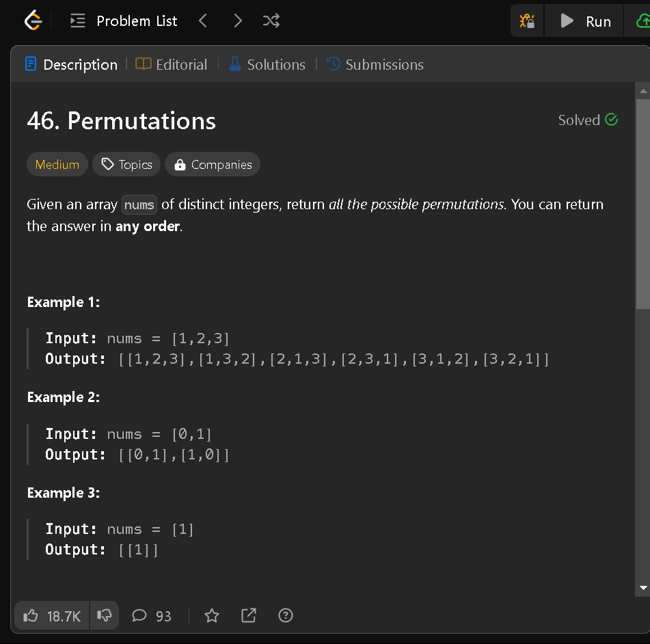
Task: Click the share problem icon
Action: pos(248,615)
